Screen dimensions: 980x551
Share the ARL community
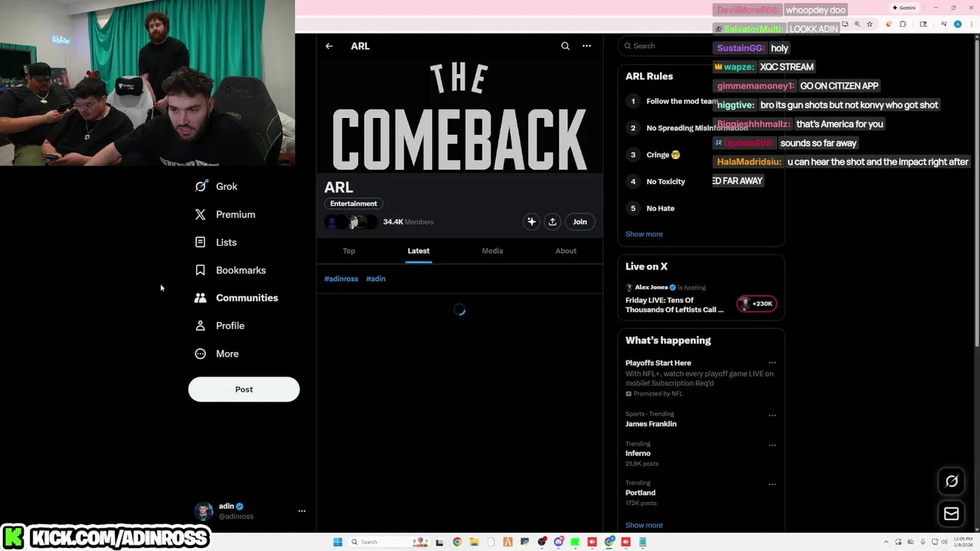coord(552,222)
